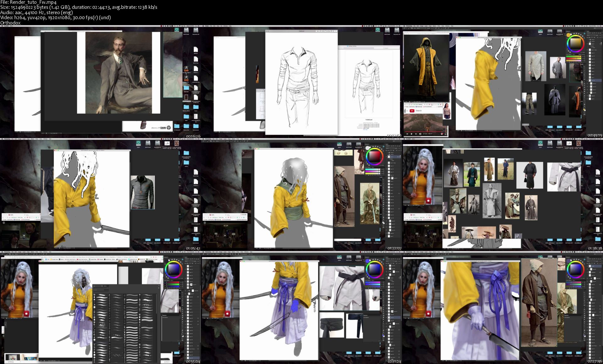Click the red YouTube logo in the 00:49:19 frame
This screenshot has height=364, width=603.
[412, 111]
